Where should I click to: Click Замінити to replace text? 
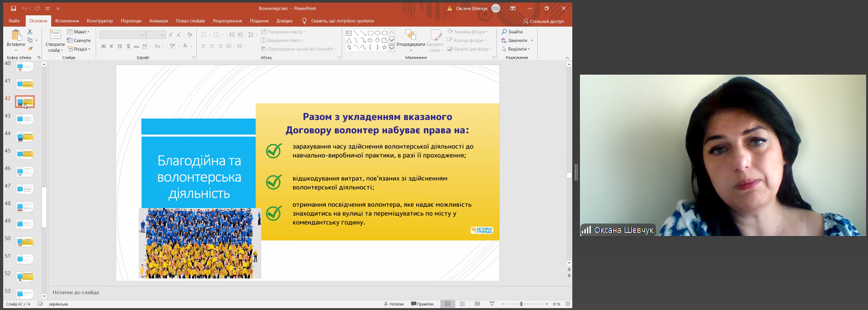tap(517, 40)
